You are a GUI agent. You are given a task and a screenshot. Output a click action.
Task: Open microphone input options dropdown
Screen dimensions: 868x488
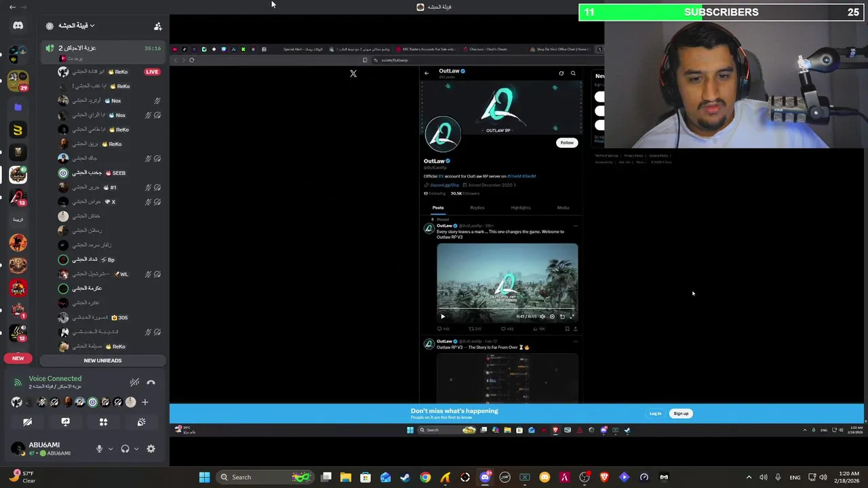(111, 449)
